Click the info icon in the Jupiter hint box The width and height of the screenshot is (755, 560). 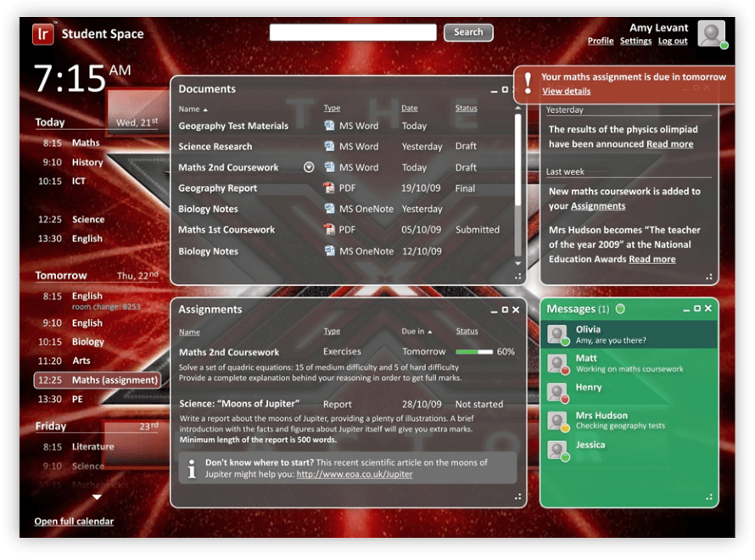(x=190, y=470)
